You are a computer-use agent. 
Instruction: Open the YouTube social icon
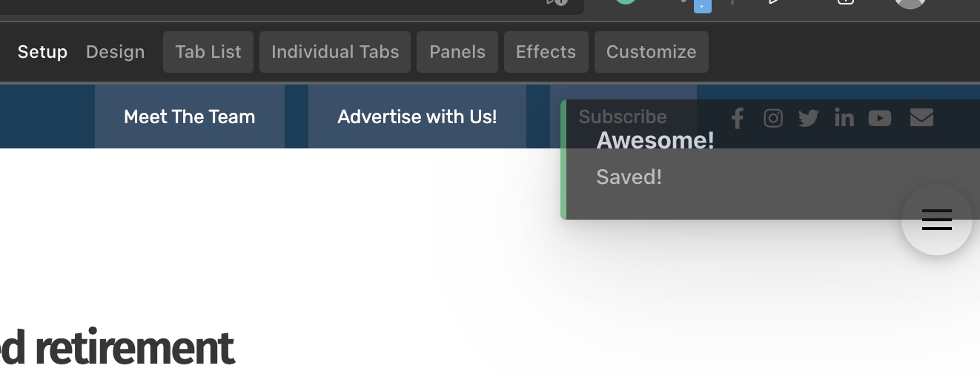pos(880,118)
